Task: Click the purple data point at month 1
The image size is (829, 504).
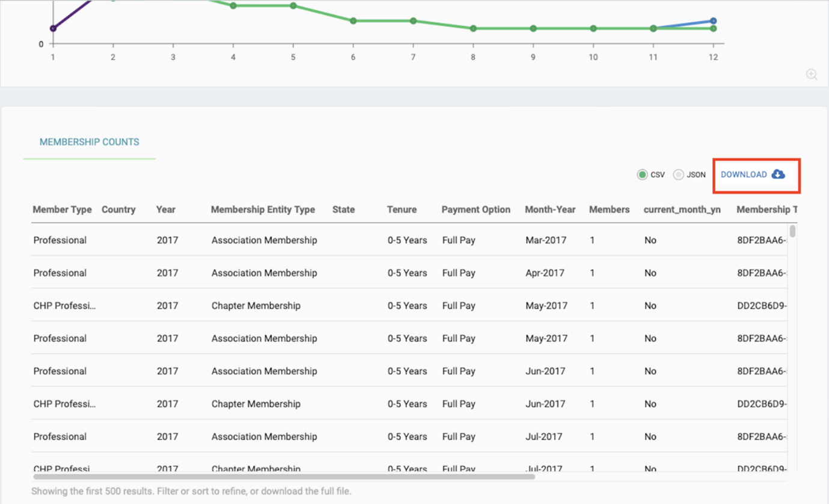Action: (53, 28)
